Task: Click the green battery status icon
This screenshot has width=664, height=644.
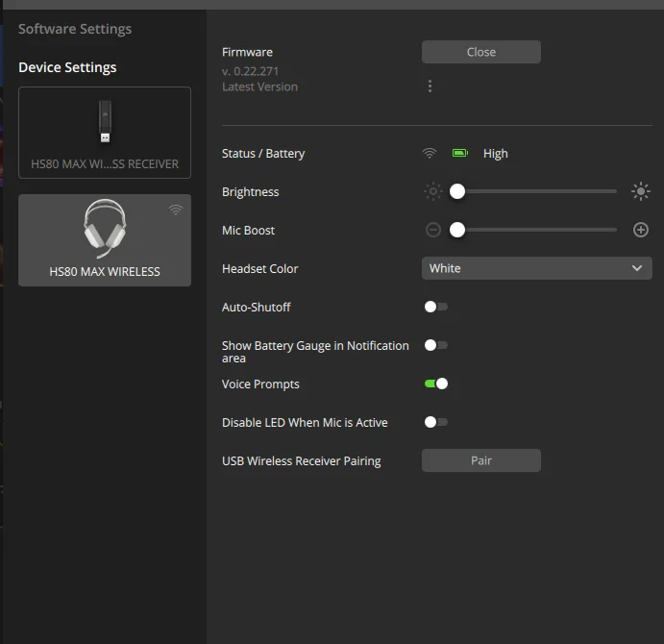Action: click(x=460, y=153)
